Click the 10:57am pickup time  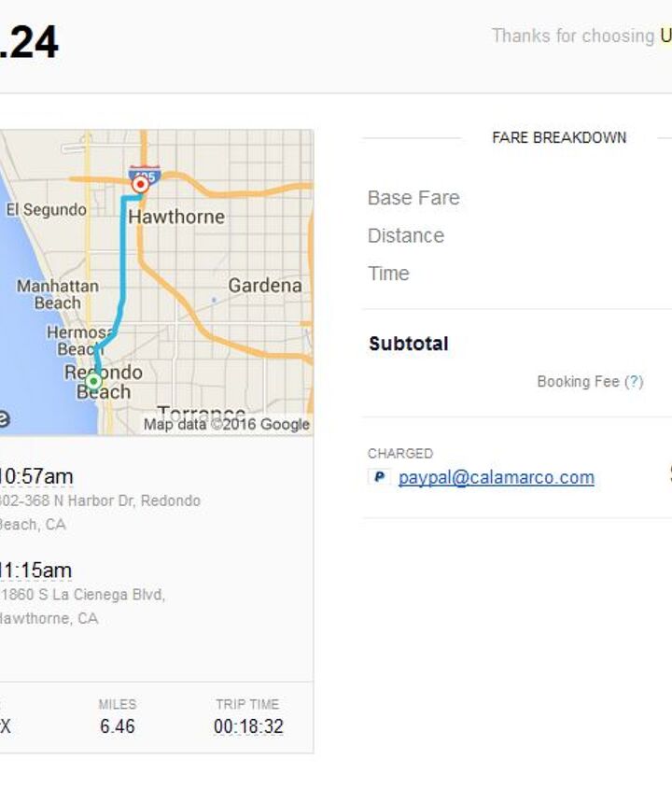35,476
